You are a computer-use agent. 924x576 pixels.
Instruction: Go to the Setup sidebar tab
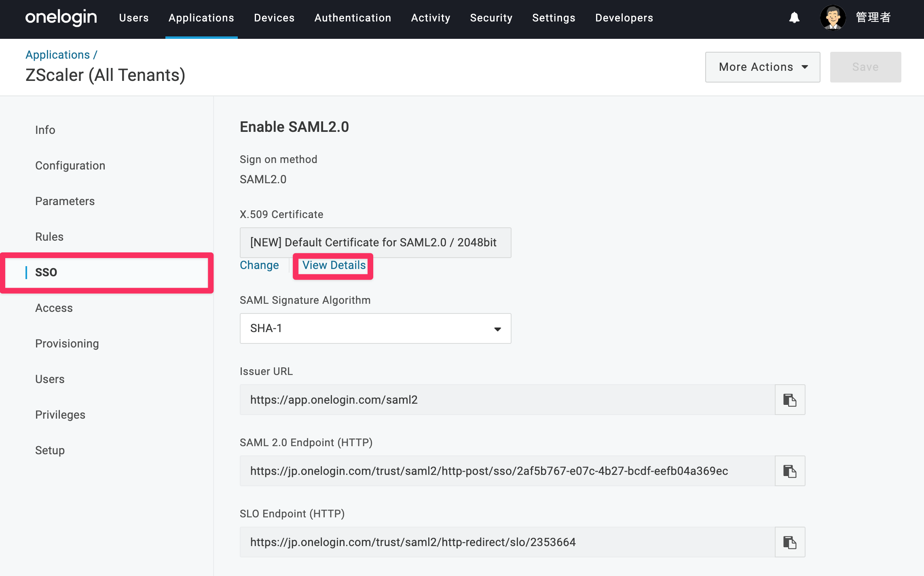(50, 450)
